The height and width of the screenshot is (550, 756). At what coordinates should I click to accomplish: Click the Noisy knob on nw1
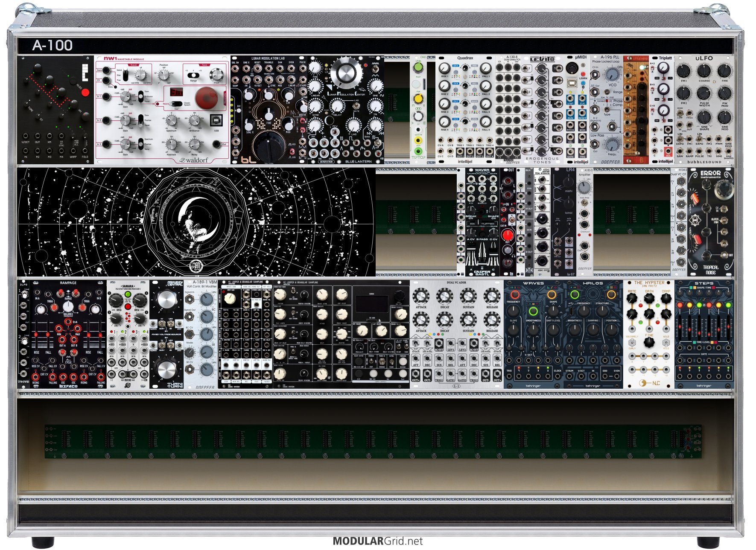point(195,145)
